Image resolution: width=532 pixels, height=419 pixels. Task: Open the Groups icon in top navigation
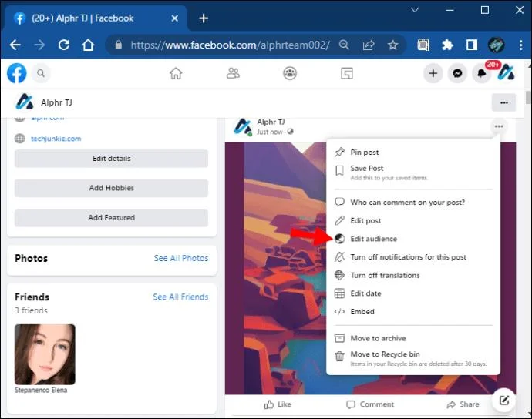pyautogui.click(x=290, y=73)
